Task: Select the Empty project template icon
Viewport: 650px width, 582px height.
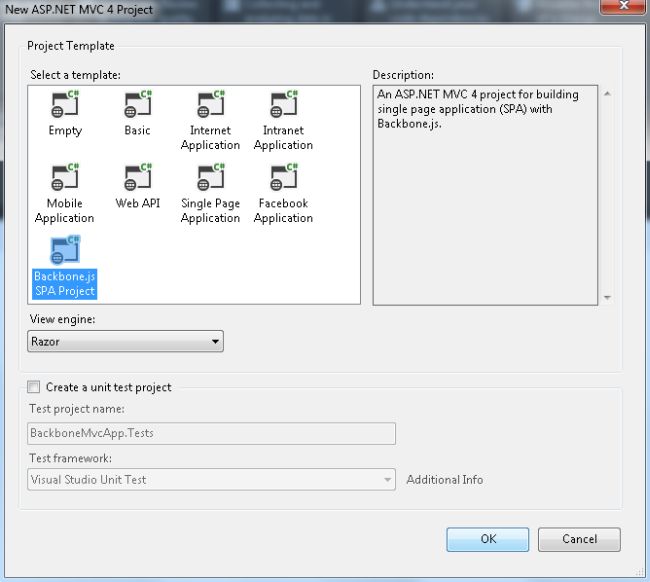Action: pyautogui.click(x=65, y=104)
